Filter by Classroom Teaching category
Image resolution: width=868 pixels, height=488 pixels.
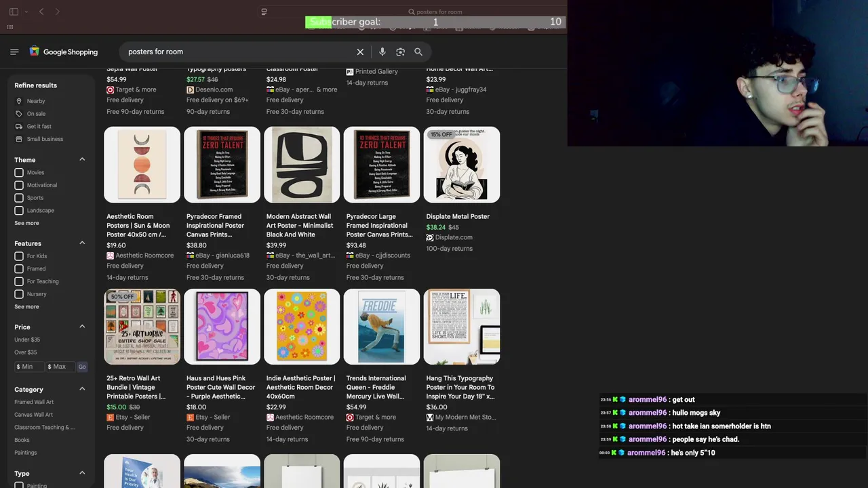44,428
